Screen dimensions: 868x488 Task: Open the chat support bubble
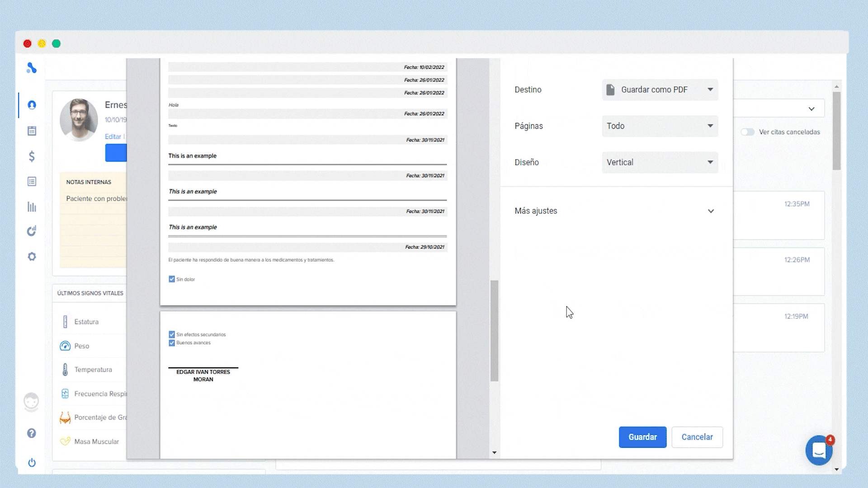pyautogui.click(x=819, y=450)
